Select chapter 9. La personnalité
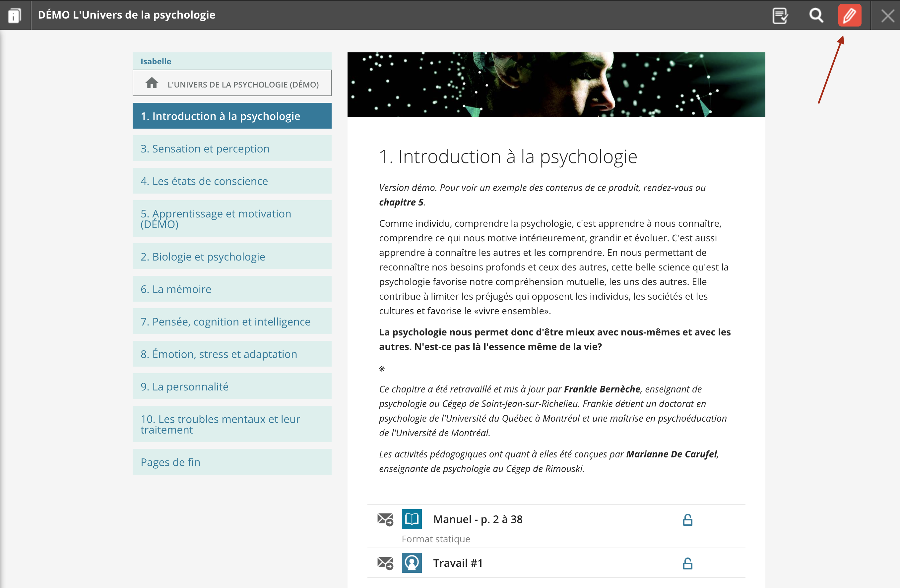This screenshot has width=900, height=588. tap(232, 386)
